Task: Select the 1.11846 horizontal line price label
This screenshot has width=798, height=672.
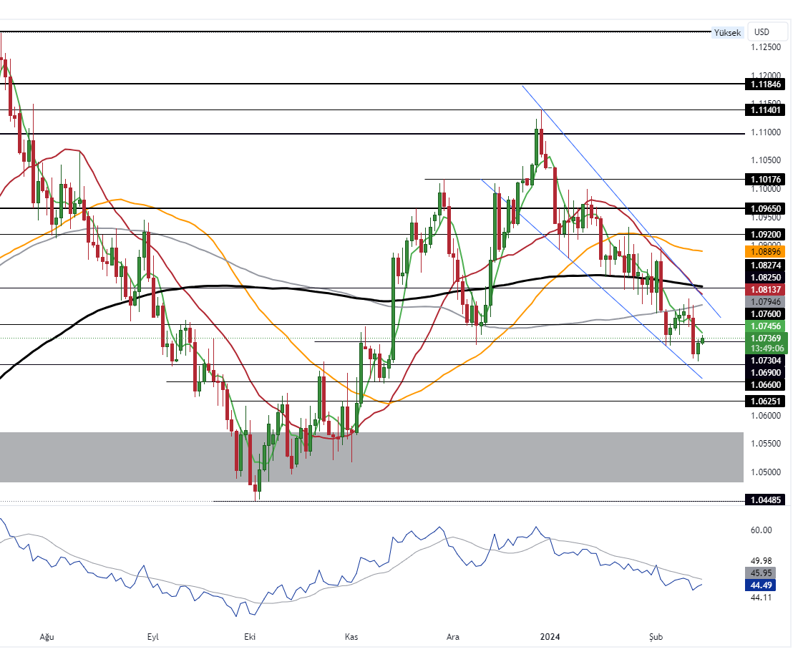Action: click(765, 84)
